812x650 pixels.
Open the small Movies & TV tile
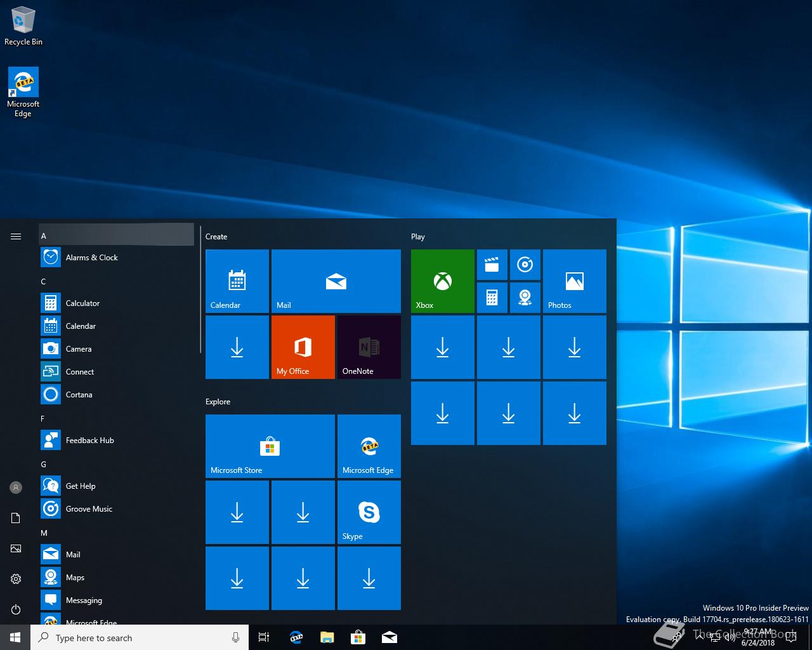coord(492,265)
